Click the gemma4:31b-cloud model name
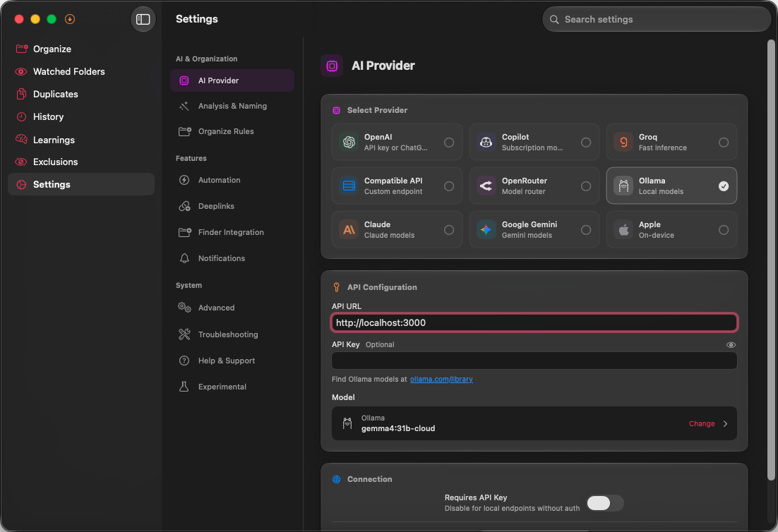Image resolution: width=778 pixels, height=532 pixels. pos(398,428)
